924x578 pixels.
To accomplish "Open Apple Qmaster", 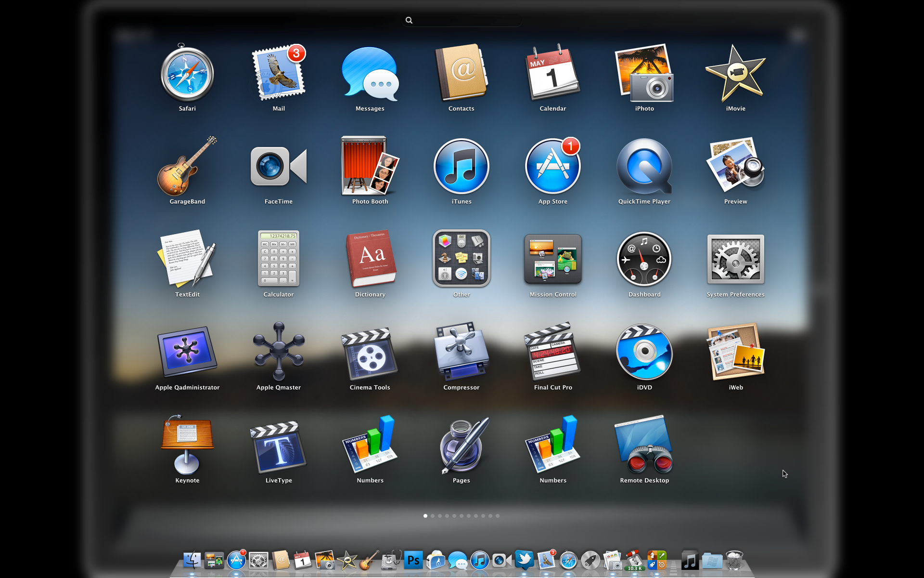I will tap(279, 352).
